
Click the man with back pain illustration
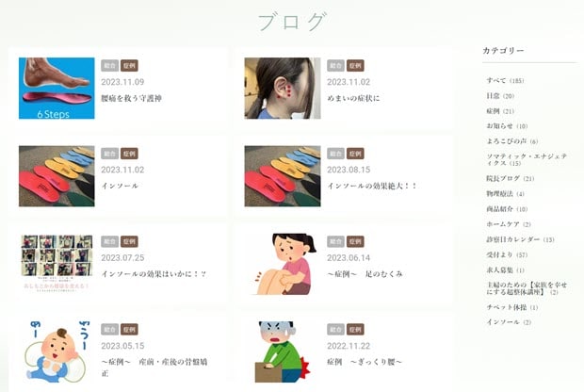click(283, 351)
